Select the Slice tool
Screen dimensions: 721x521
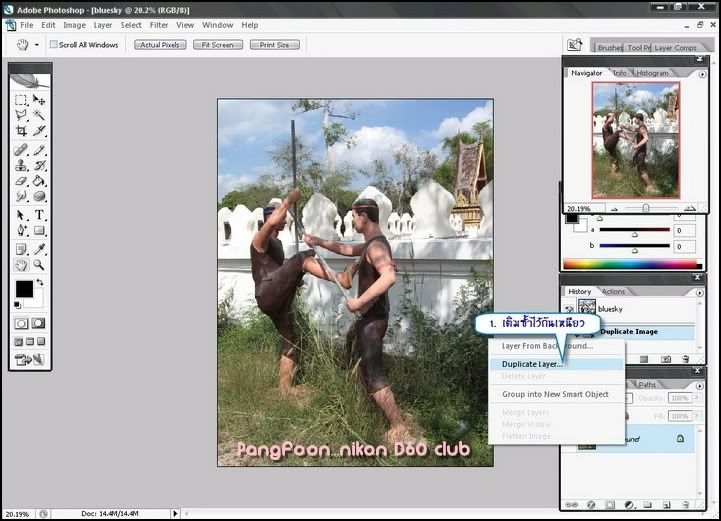39,131
